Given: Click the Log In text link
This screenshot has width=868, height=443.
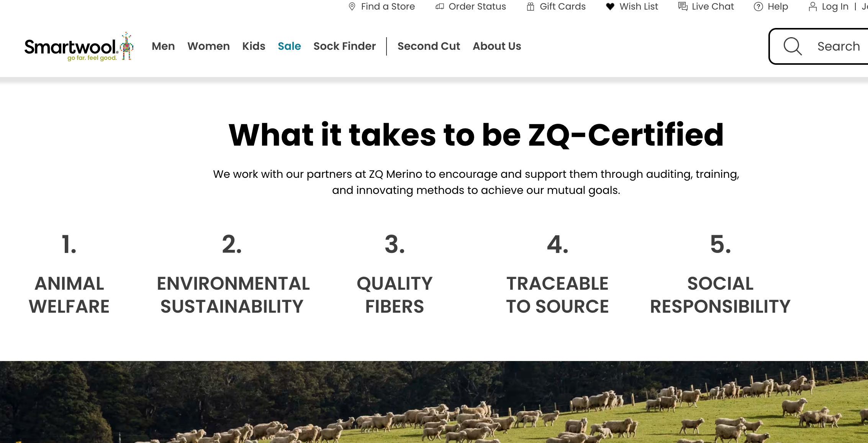Looking at the screenshot, I should click(x=835, y=7).
